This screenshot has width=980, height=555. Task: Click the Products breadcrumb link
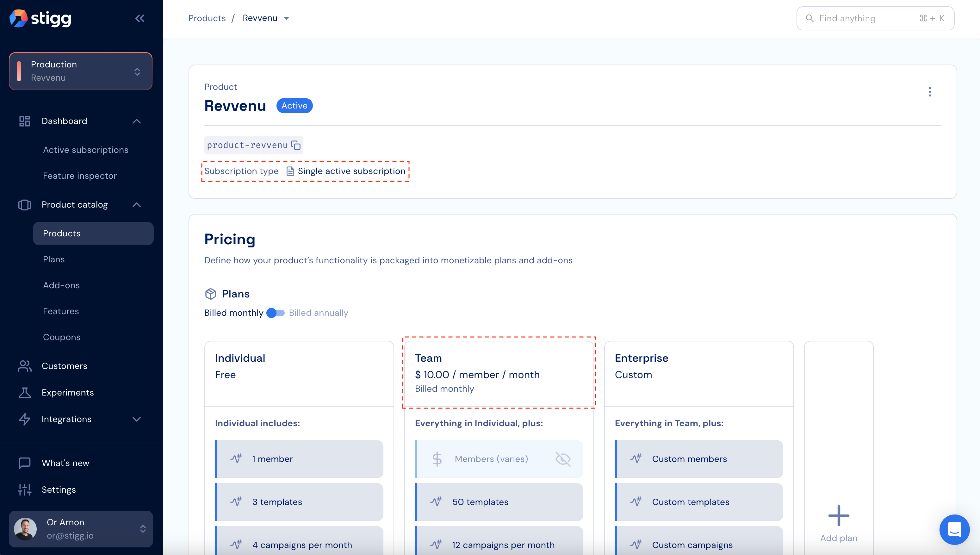[207, 18]
